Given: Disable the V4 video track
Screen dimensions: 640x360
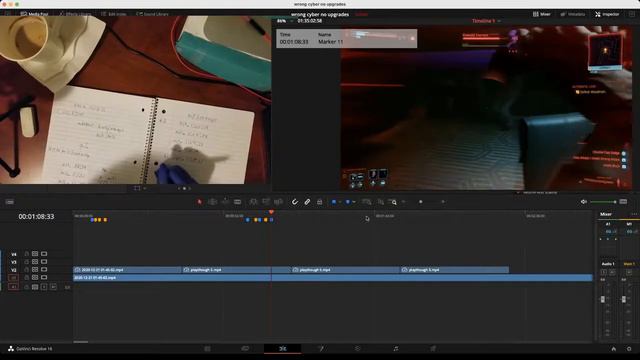Looking at the screenshot, I should 44,254.
